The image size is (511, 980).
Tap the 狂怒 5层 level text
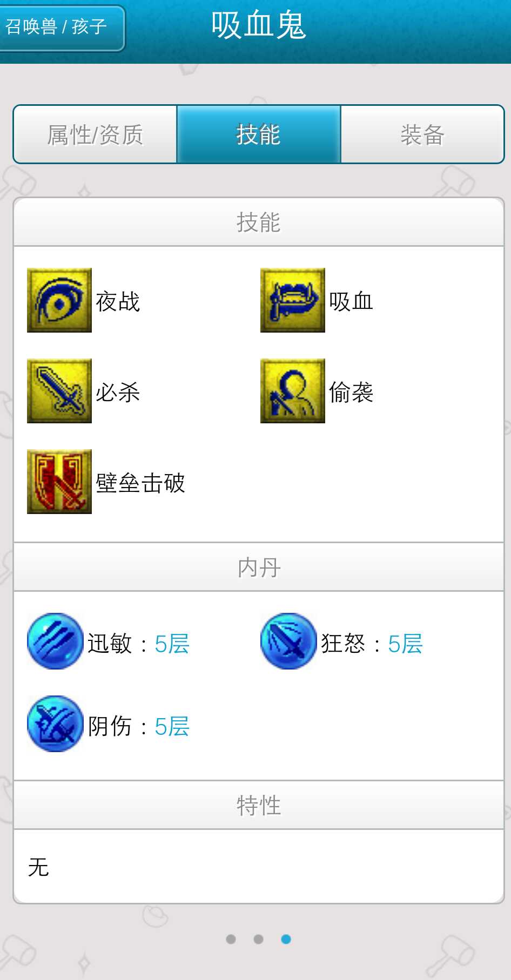405,644
